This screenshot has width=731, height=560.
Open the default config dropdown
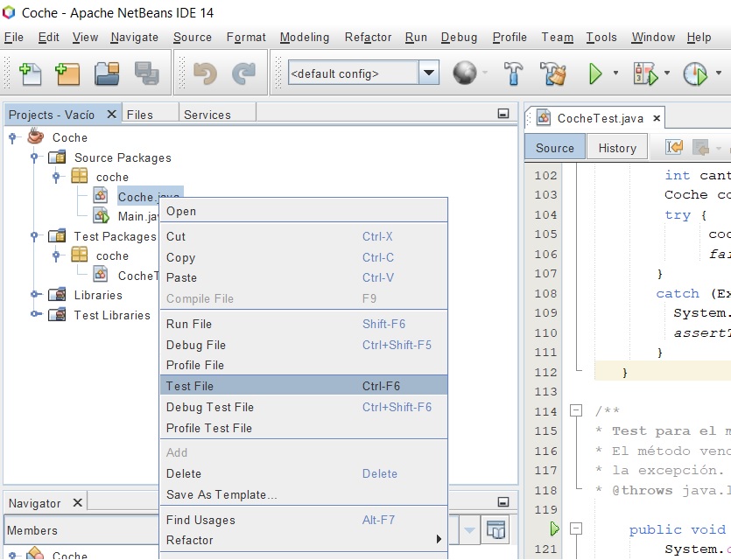(x=429, y=73)
